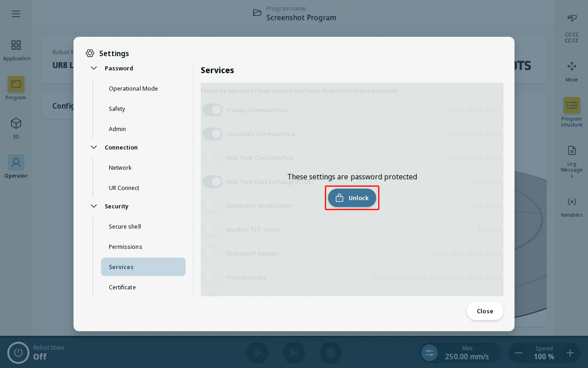This screenshot has width=588, height=368.
Task: Click the robot arm icon at top right
Action: click(572, 18)
